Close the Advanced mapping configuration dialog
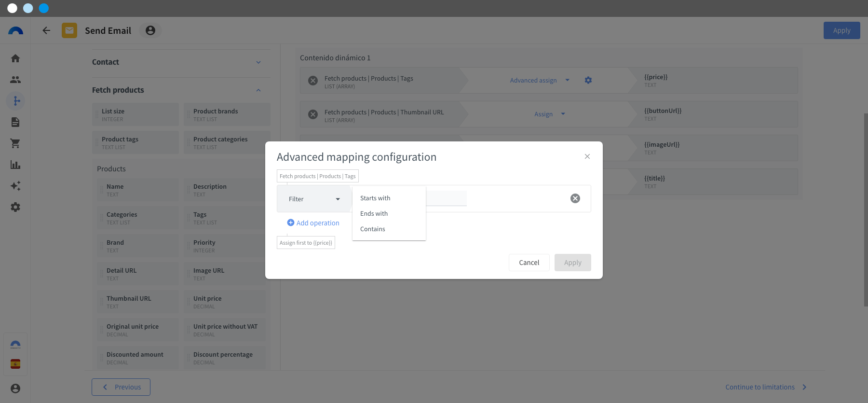868x403 pixels. point(587,156)
